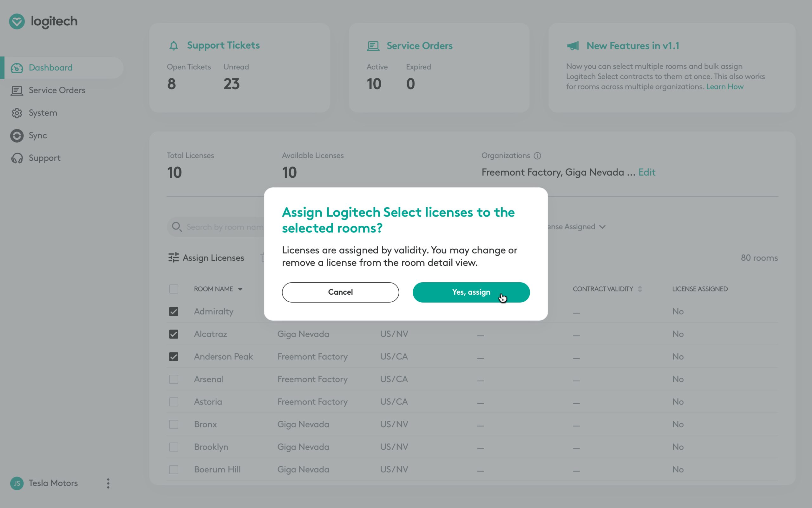
Task: Uncheck the Alcatraz room checkbox
Action: click(x=174, y=334)
